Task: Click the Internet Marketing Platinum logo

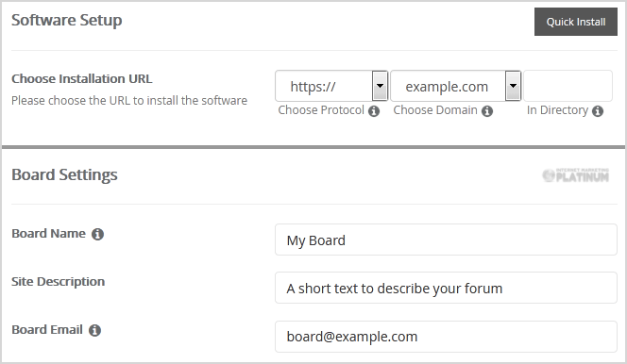Action: [x=575, y=174]
